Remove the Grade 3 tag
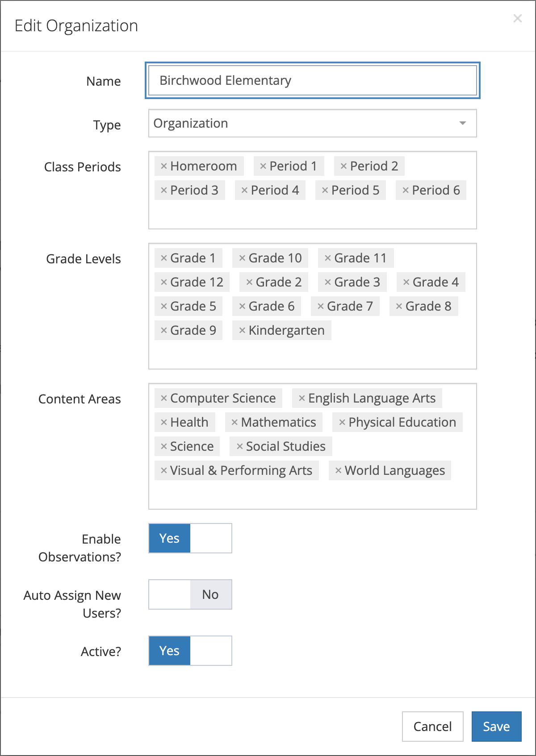 click(328, 282)
